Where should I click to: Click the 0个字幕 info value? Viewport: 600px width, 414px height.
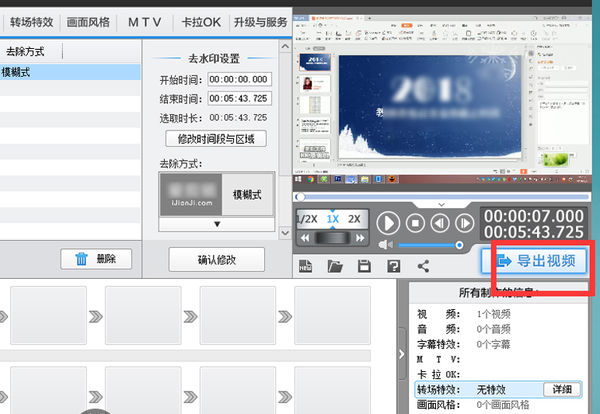pos(494,344)
